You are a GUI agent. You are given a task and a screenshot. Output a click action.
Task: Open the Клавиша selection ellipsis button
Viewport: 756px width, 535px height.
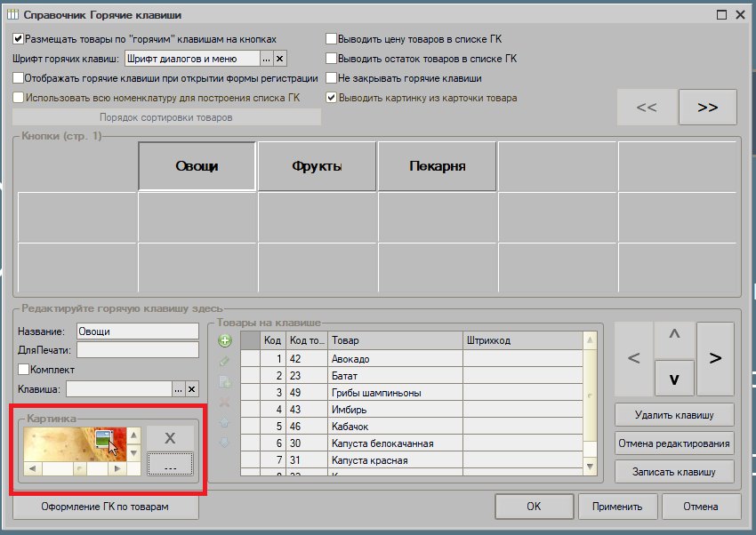pyautogui.click(x=179, y=389)
